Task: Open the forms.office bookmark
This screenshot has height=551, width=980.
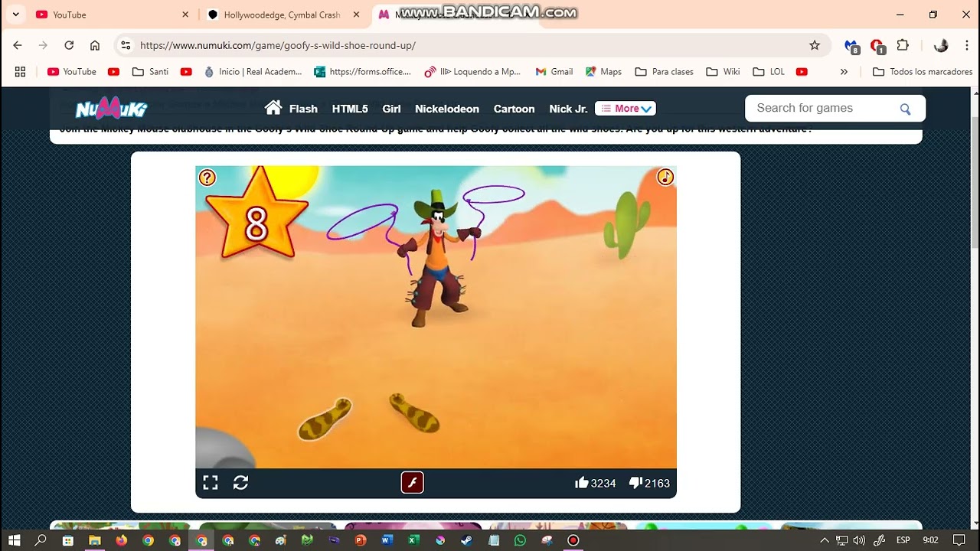Action: (x=362, y=71)
